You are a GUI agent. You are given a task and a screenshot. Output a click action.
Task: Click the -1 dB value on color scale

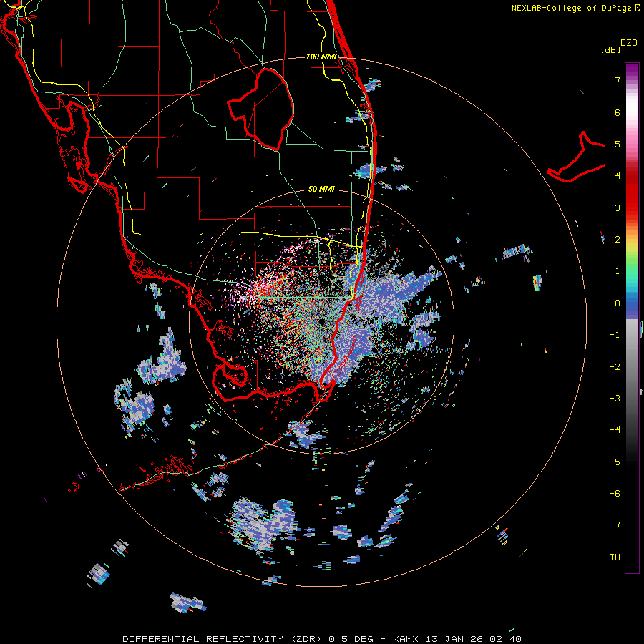[x=615, y=335]
